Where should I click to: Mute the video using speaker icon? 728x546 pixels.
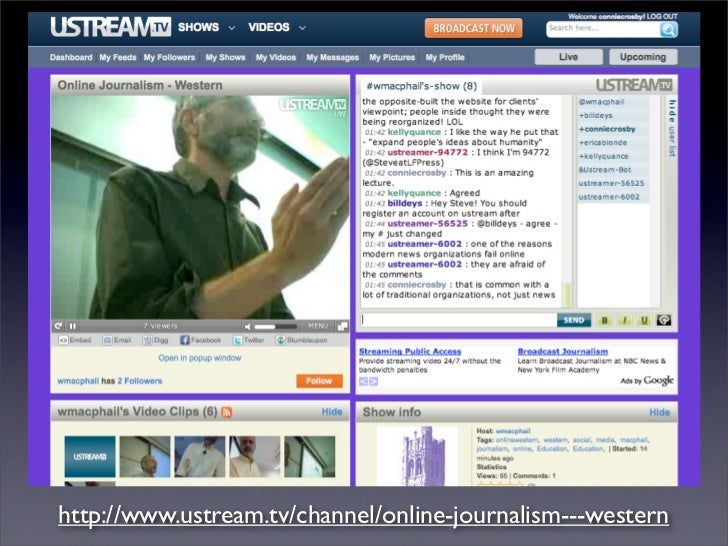click(247, 326)
